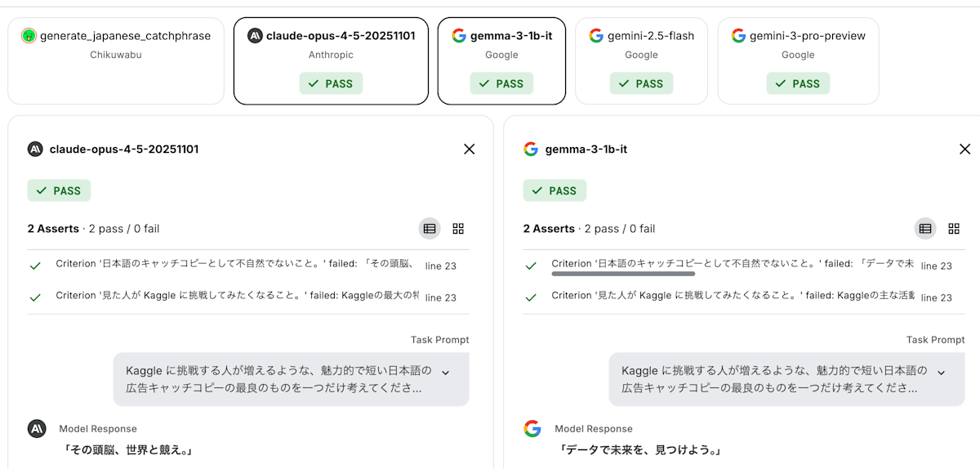Image resolution: width=980 pixels, height=469 pixels.
Task: Click checkmark of second claude-opus assert
Action: click(35, 297)
